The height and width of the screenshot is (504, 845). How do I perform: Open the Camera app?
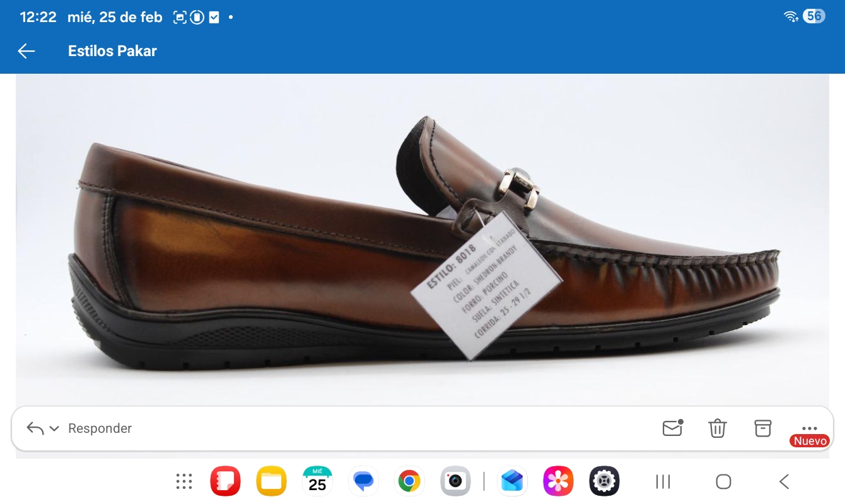pyautogui.click(x=455, y=482)
